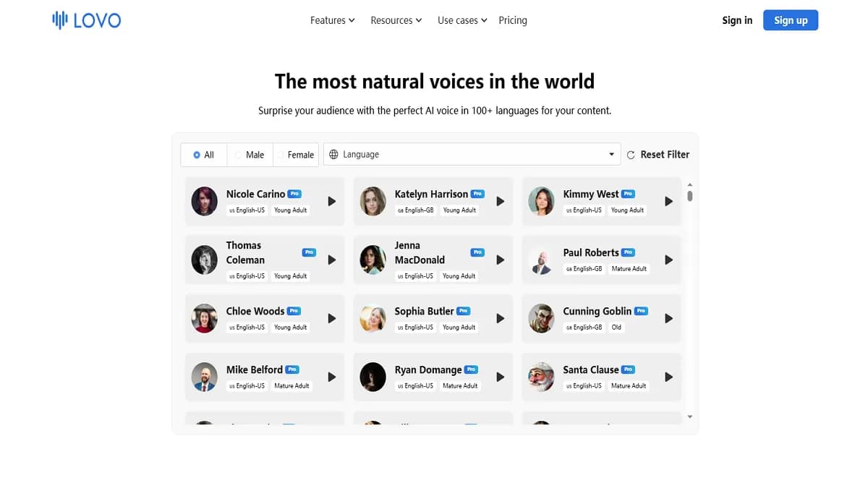Select the Female filter radio button

tap(281, 155)
